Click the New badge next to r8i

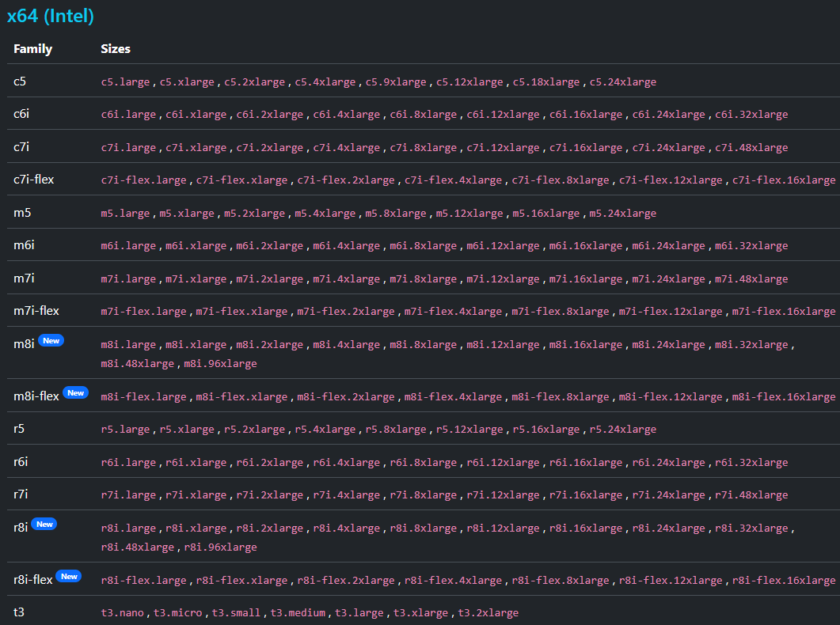point(44,525)
